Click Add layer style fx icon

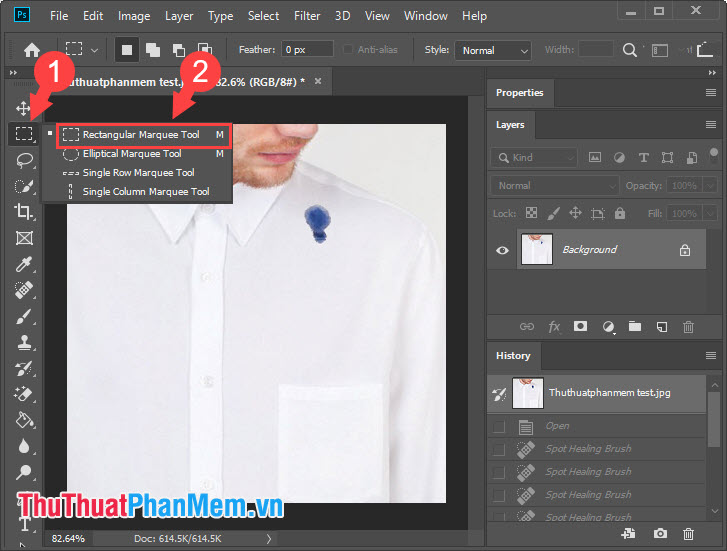[554, 327]
